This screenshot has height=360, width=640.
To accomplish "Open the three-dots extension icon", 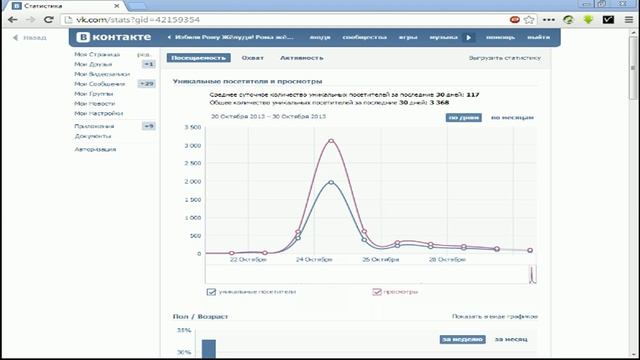I will (549, 20).
